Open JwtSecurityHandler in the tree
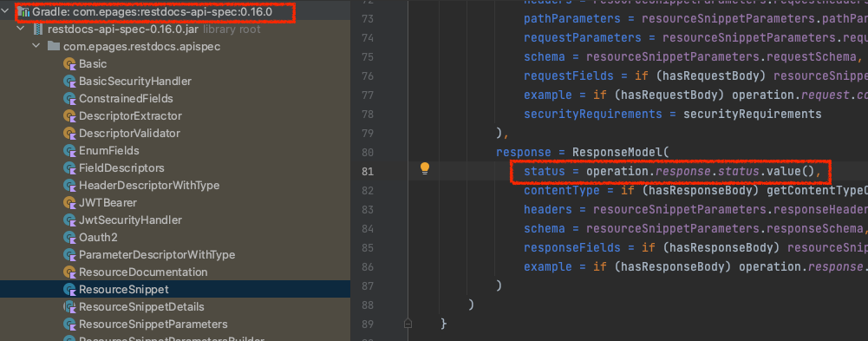 [130, 220]
